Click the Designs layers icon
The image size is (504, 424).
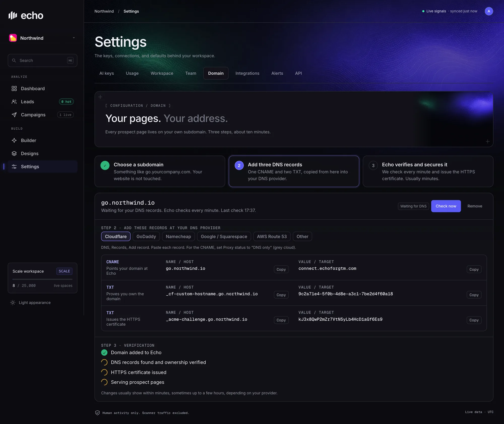point(14,154)
